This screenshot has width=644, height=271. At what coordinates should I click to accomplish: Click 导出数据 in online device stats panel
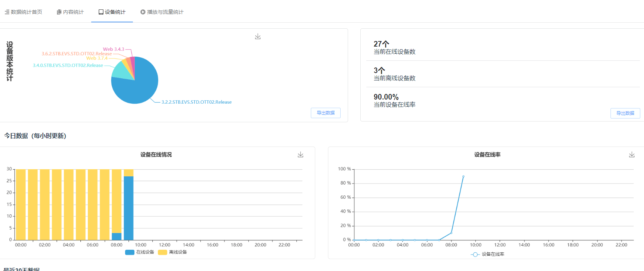click(x=625, y=113)
